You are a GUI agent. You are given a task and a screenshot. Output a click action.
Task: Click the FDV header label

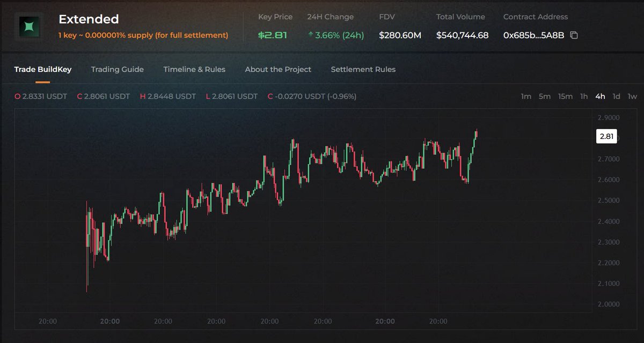click(387, 17)
